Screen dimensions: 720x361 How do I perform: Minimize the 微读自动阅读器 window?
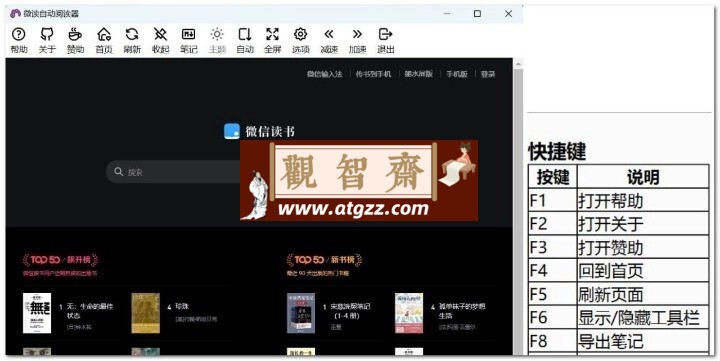(x=447, y=14)
